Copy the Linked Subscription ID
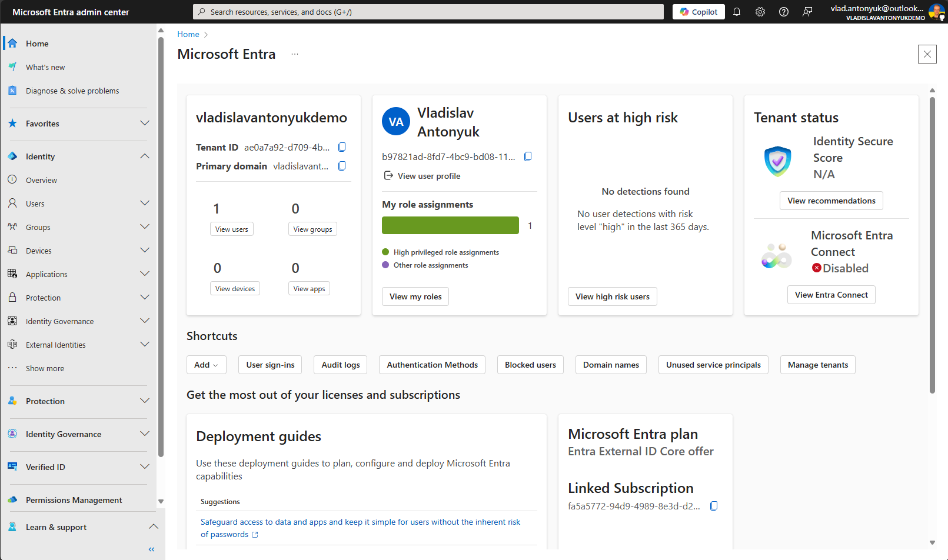The image size is (948, 560). (x=714, y=506)
